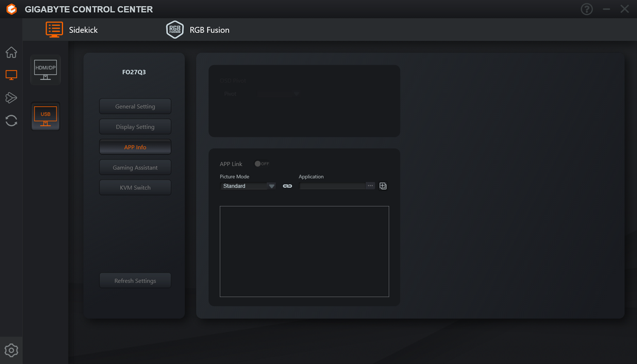
Task: Click the linked applications list box
Action: tap(305, 252)
